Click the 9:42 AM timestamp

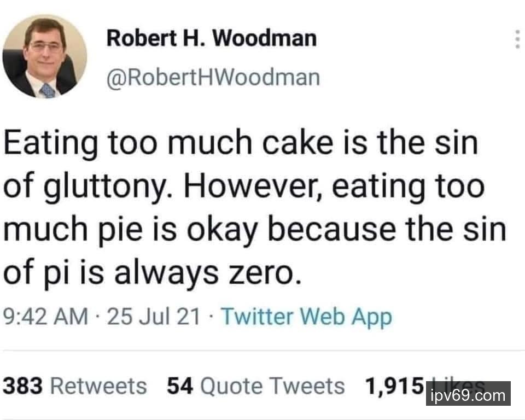tap(45, 317)
